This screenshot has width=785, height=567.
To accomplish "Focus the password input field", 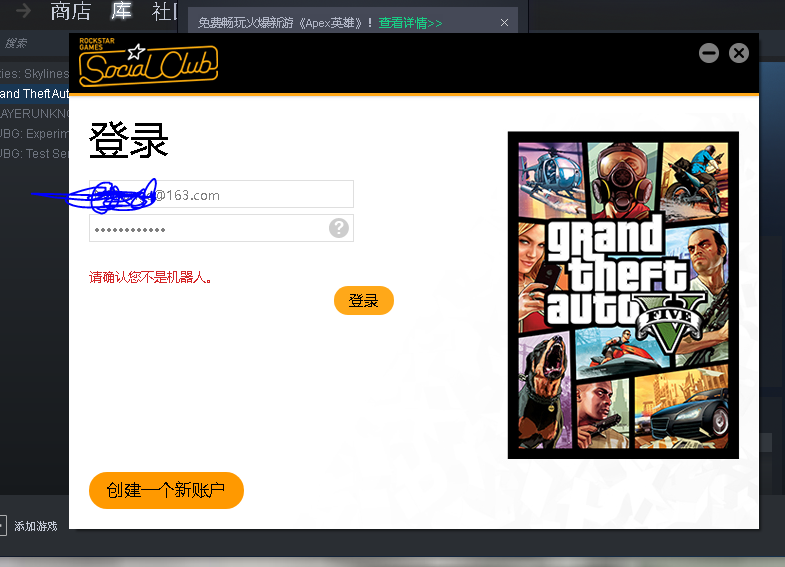I will click(221, 228).
